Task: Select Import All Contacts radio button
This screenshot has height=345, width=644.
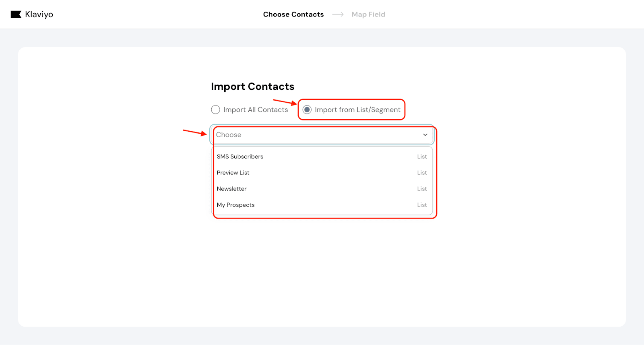Action: 215,109
